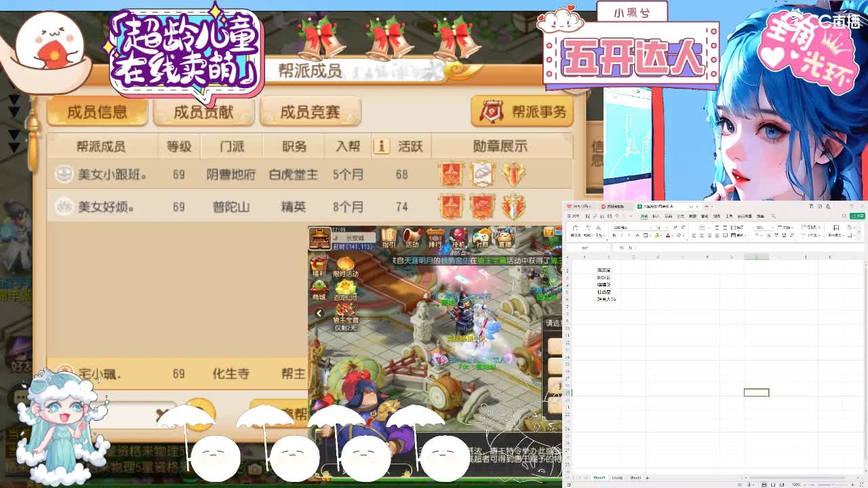Click last medal of 美女好烦。 row
The image size is (868, 488).
pos(513,206)
